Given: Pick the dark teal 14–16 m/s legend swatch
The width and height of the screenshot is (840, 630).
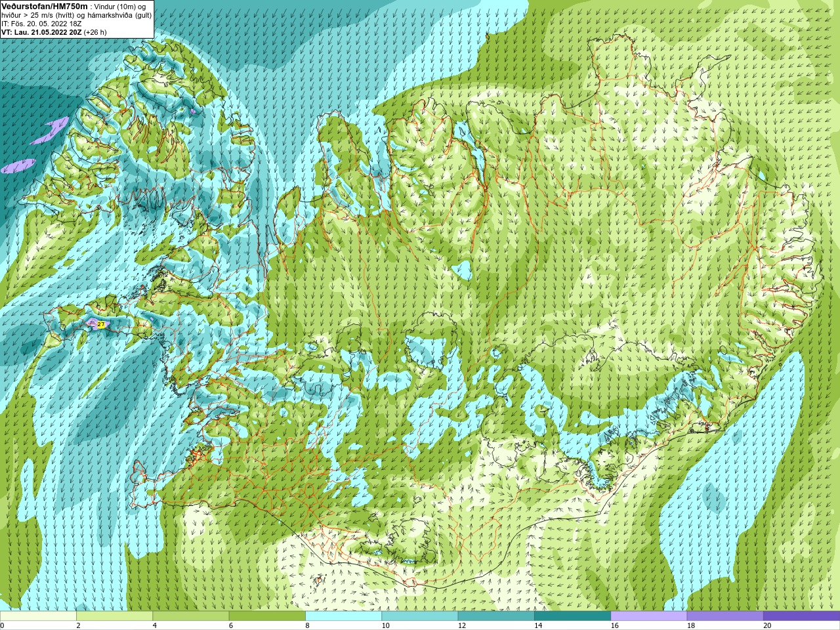Looking at the screenshot, I should tap(572, 616).
